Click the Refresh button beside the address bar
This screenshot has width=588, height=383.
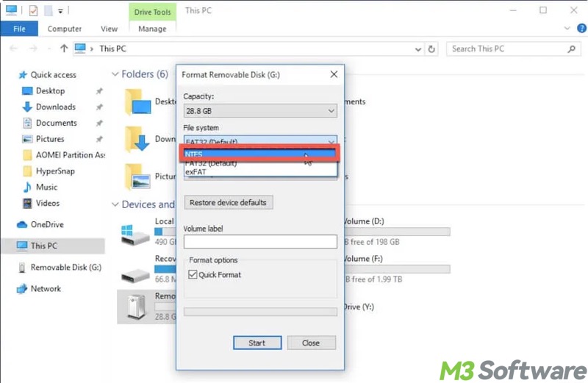[432, 49]
